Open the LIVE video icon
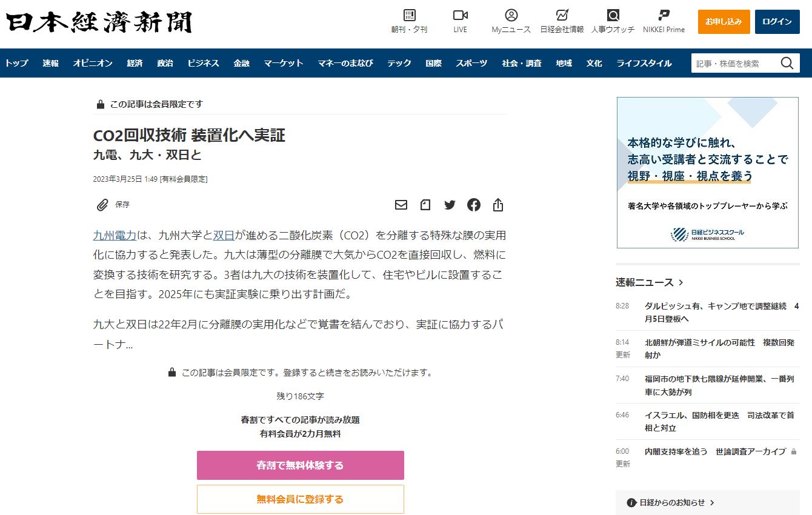The height and width of the screenshot is (515, 812). click(x=461, y=16)
